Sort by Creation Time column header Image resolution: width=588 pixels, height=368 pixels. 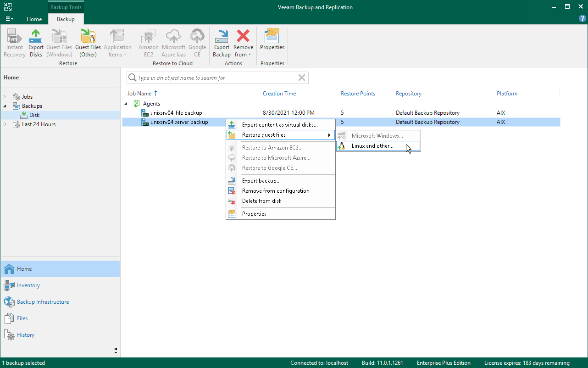[279, 94]
